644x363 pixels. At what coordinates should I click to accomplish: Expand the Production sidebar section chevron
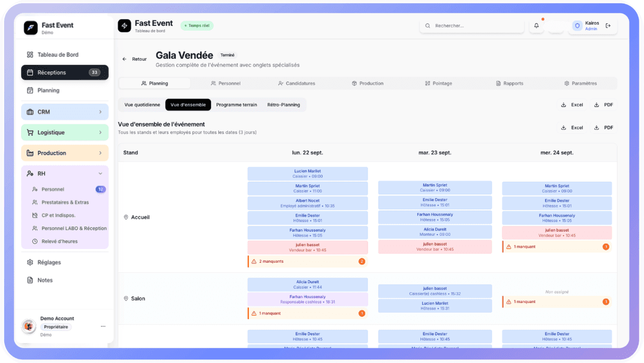tap(101, 153)
